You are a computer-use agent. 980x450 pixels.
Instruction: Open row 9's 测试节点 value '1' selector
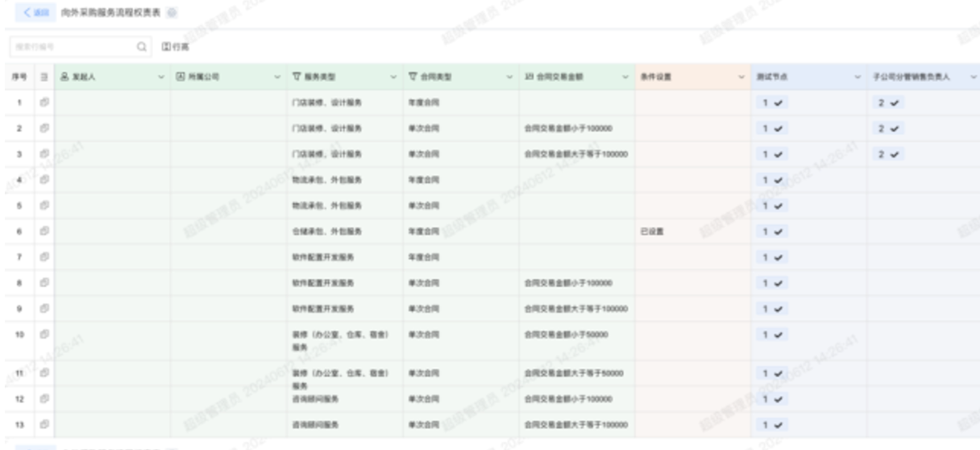pyautogui.click(x=773, y=309)
